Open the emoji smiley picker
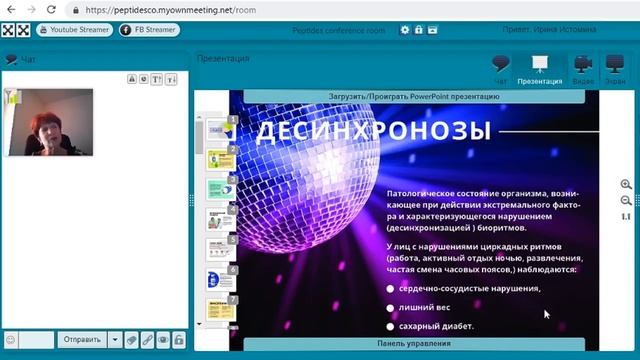The height and width of the screenshot is (360, 640). pos(11,340)
